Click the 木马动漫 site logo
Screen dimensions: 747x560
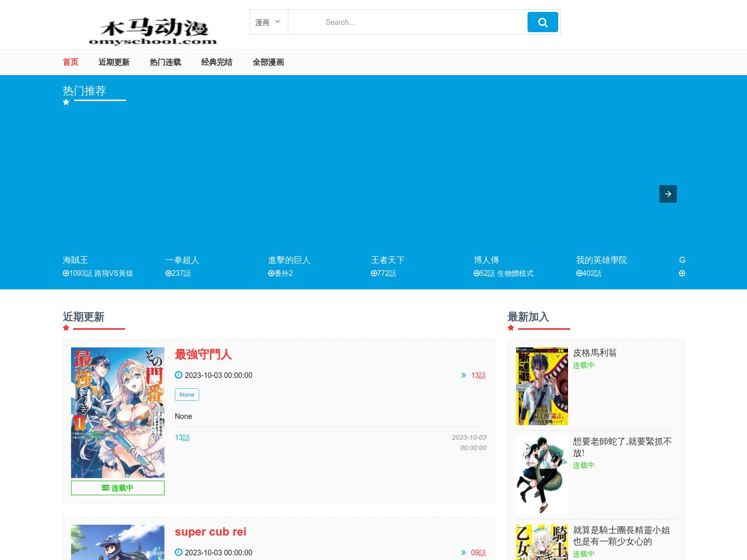point(153,31)
